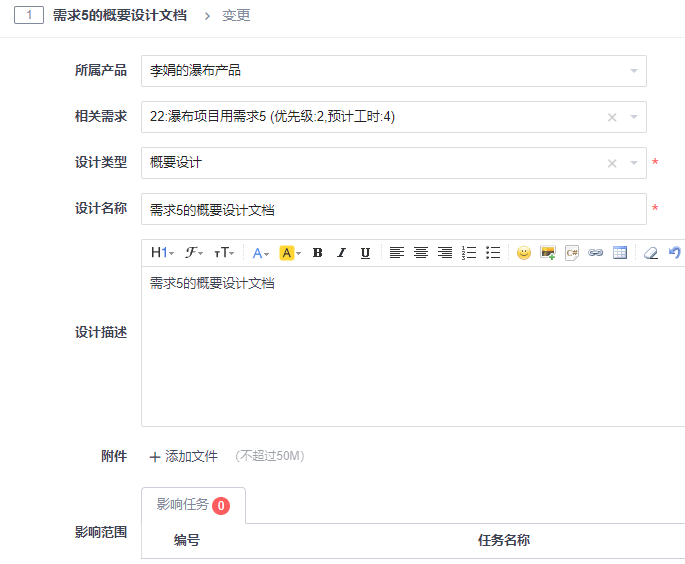
Task: Insert a hyperlink
Action: pos(595,253)
